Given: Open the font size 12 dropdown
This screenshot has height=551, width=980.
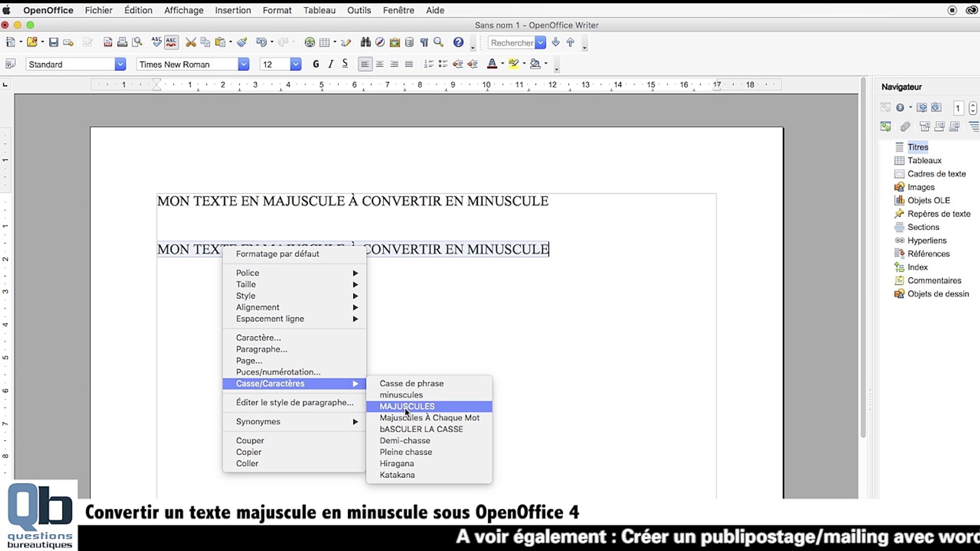Looking at the screenshot, I should click(295, 64).
